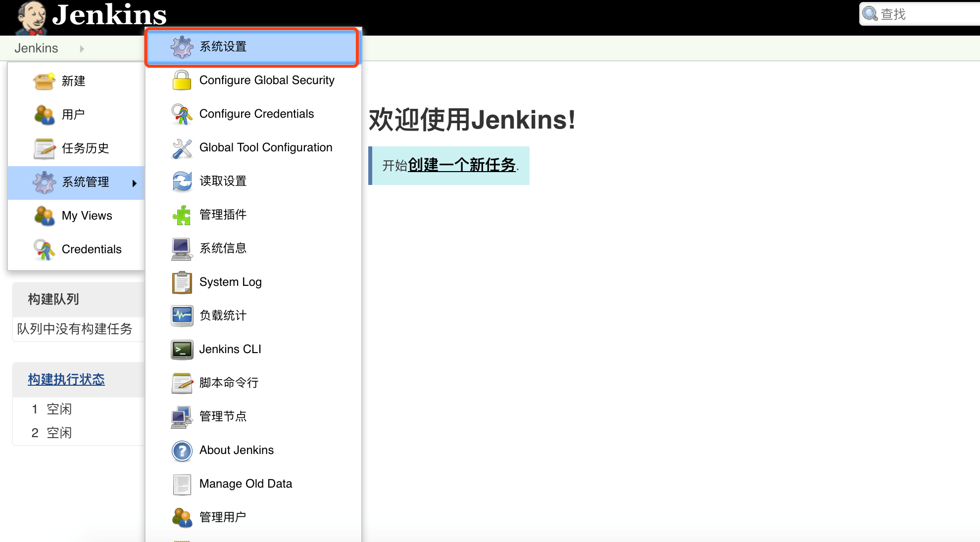980x542 pixels.
Task: Click the monitor graph icon for 负载统计
Action: click(x=182, y=316)
